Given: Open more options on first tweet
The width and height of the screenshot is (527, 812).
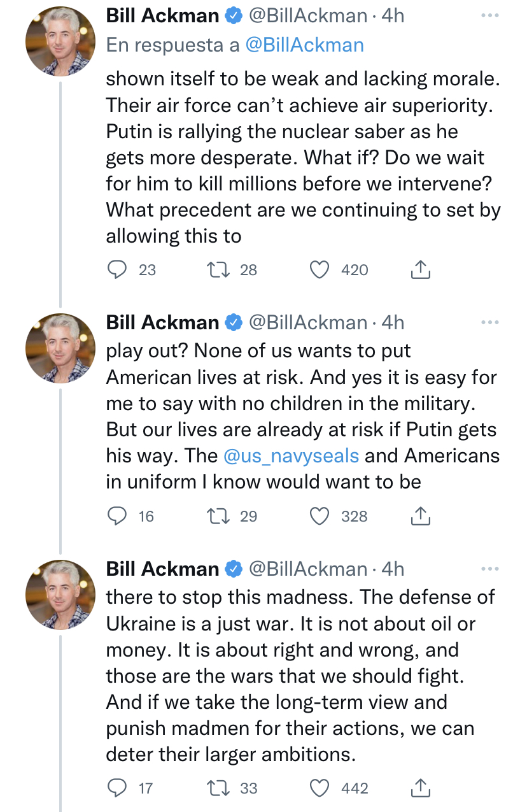Looking at the screenshot, I should (x=490, y=16).
